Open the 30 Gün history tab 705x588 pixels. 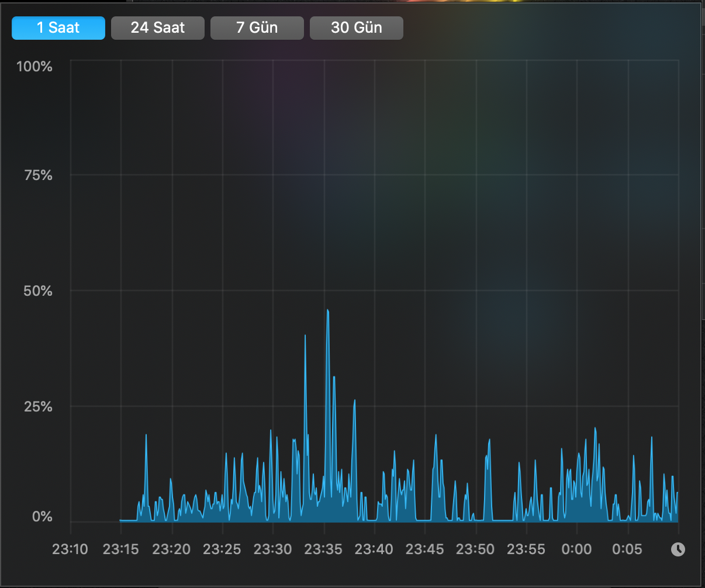357,27
